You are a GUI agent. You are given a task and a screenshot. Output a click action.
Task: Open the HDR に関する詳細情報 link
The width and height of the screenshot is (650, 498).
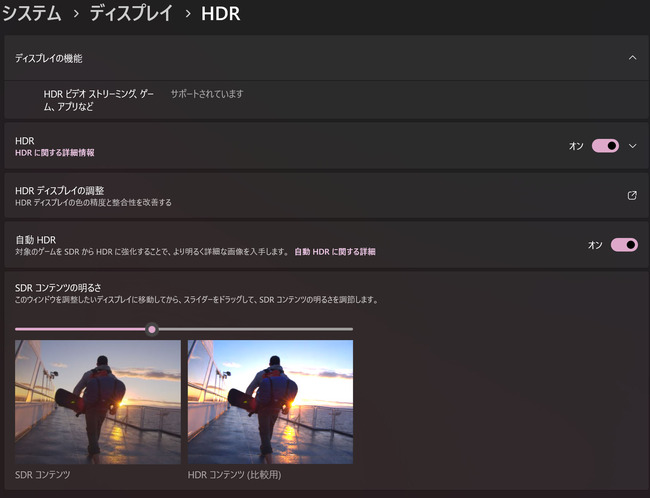55,153
